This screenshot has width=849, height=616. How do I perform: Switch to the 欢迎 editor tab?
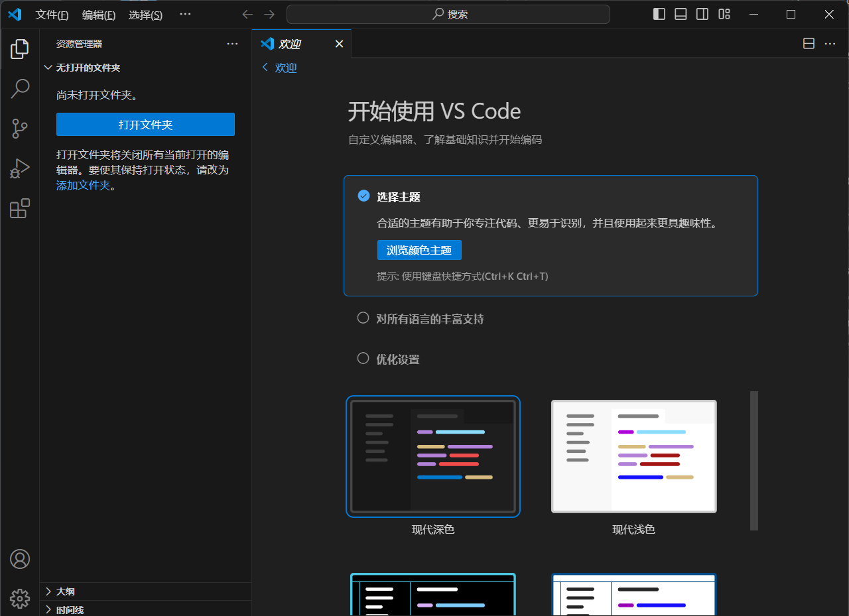click(x=302, y=44)
